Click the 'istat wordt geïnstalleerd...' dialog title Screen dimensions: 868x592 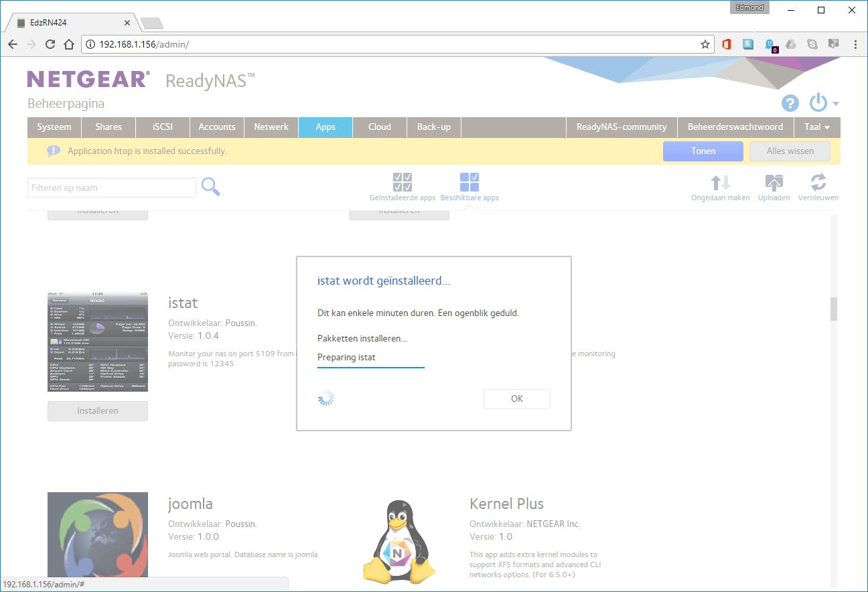click(384, 281)
